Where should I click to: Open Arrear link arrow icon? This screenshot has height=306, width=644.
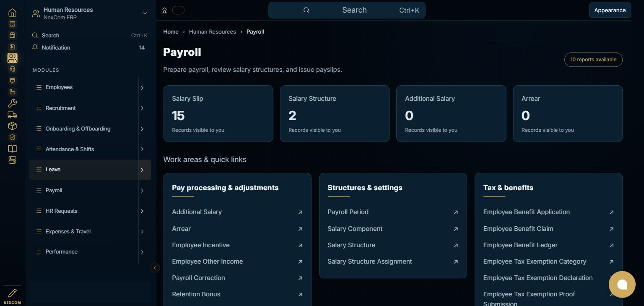click(300, 229)
